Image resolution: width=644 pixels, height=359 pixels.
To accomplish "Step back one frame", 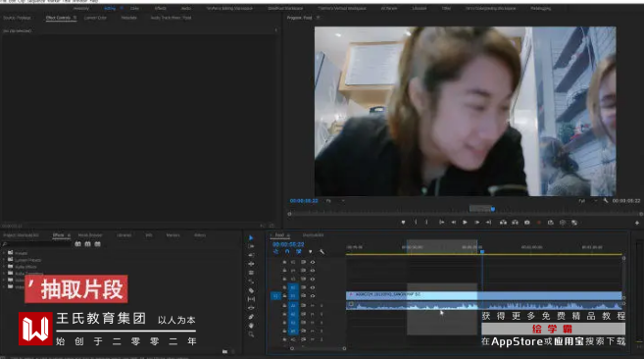I will [x=454, y=223].
